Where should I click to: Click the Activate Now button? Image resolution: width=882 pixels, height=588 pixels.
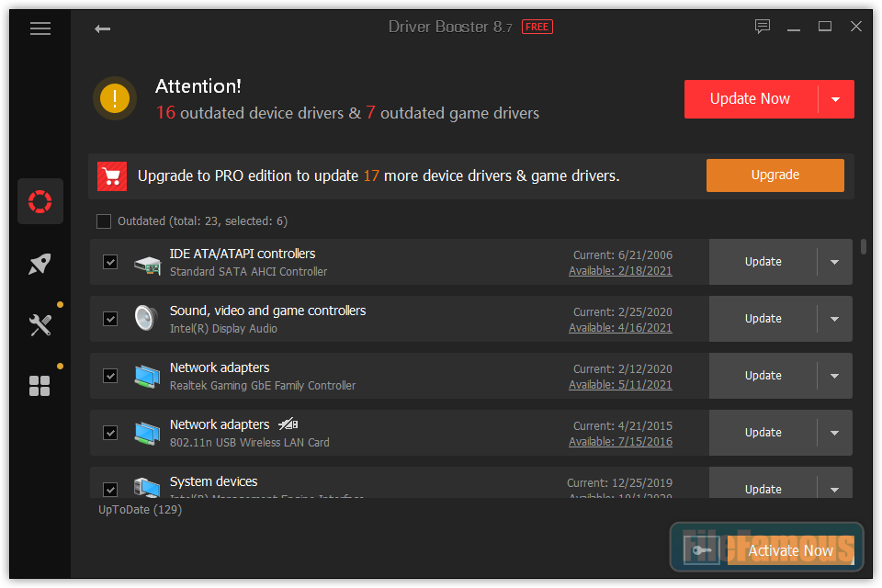point(790,550)
